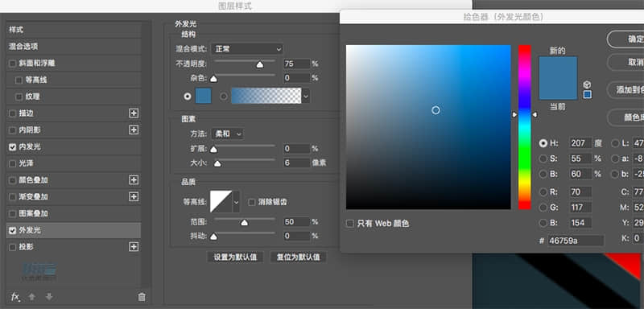Enable the 描边 checkbox

coord(12,113)
